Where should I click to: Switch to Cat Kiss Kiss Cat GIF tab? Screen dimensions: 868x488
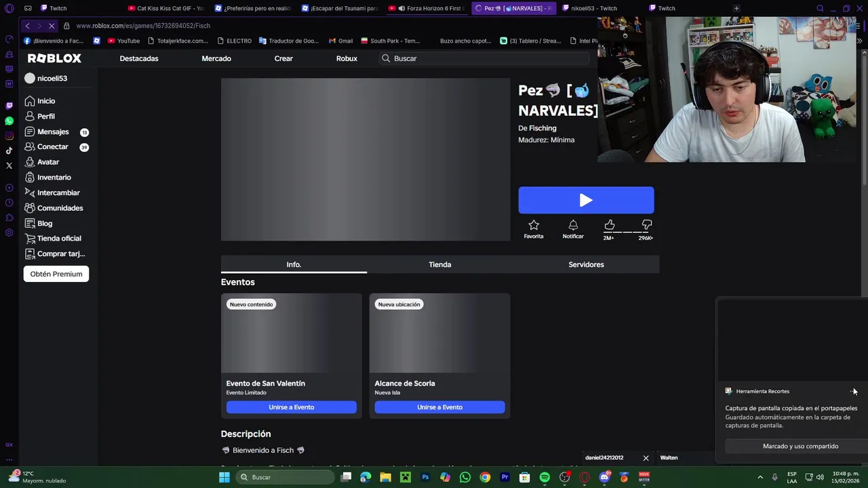pos(165,8)
